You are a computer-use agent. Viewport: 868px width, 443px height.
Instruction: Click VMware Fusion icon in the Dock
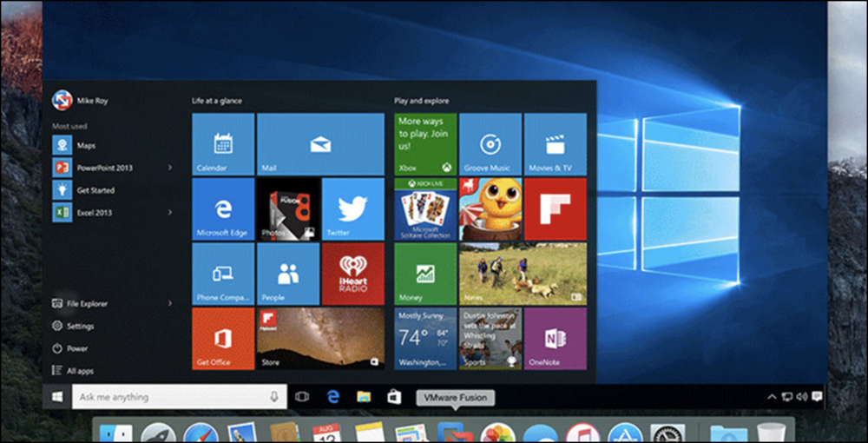455,433
